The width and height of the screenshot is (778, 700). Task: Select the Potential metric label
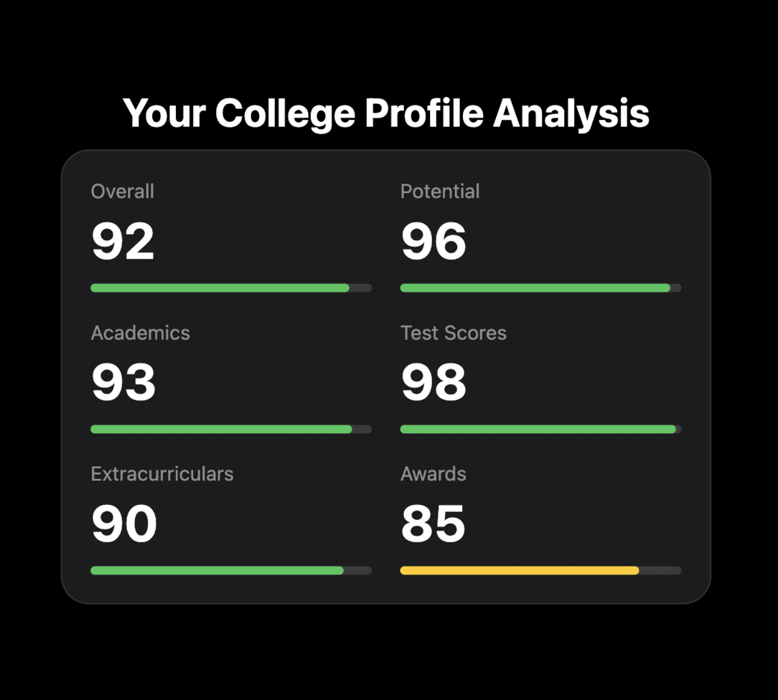[440, 191]
